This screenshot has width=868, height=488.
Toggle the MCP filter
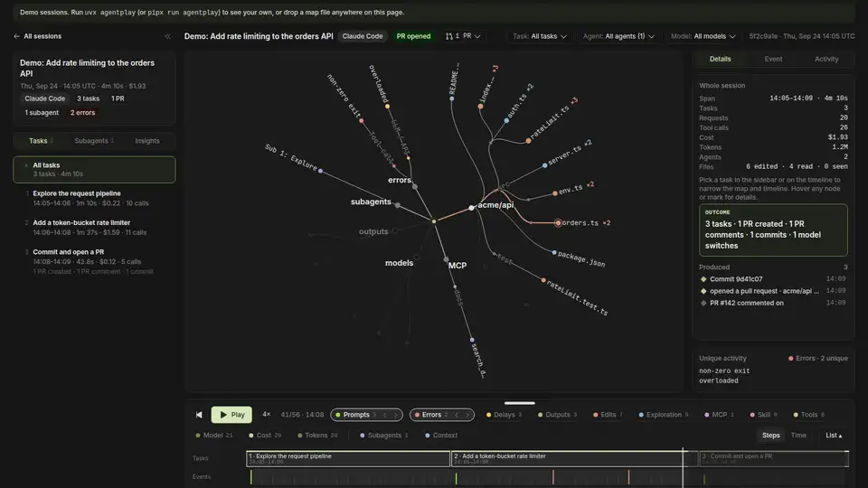click(719, 415)
